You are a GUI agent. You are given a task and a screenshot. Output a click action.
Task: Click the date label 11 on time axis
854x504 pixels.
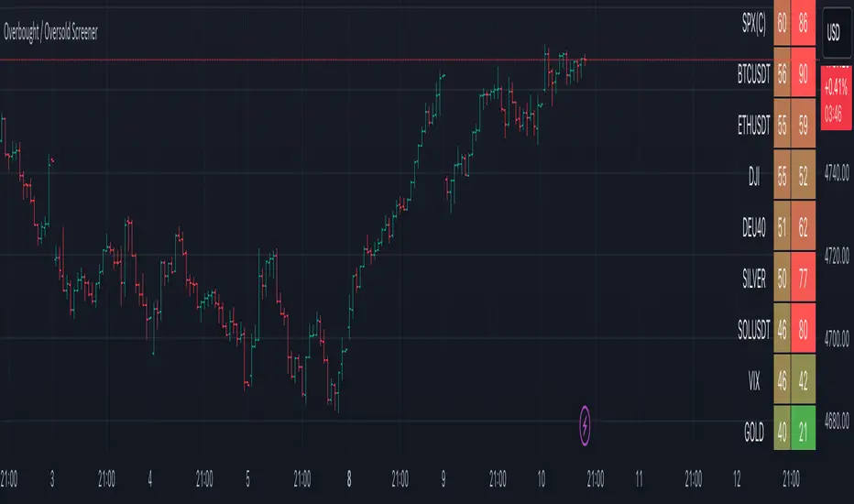click(640, 477)
